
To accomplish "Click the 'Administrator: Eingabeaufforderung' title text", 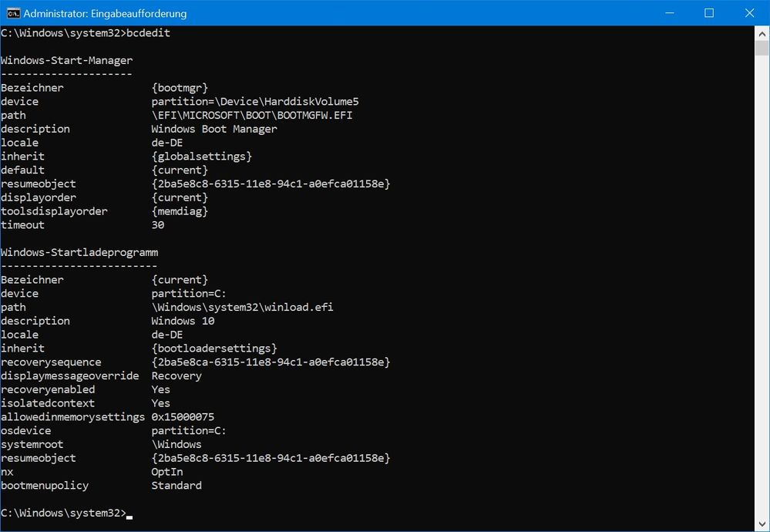I will [x=105, y=14].
